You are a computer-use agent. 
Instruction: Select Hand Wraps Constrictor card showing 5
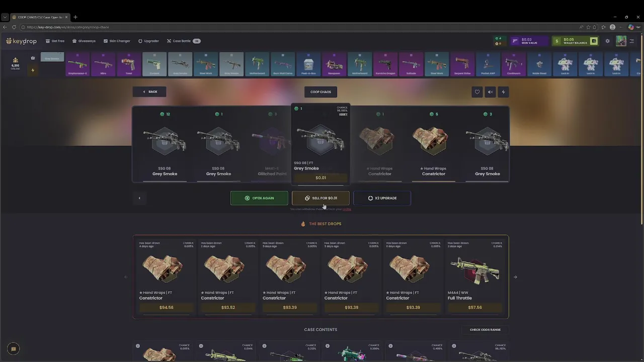[x=433, y=144]
